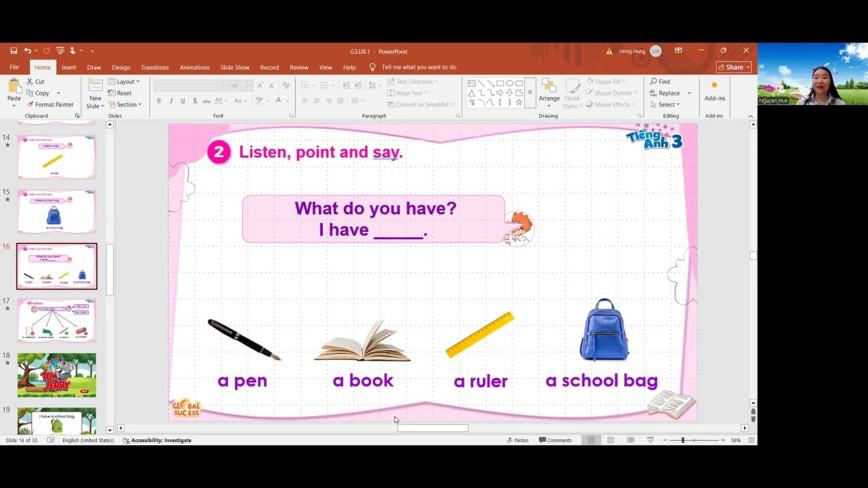
Task: Open the Section dropdown
Action: pos(125,104)
